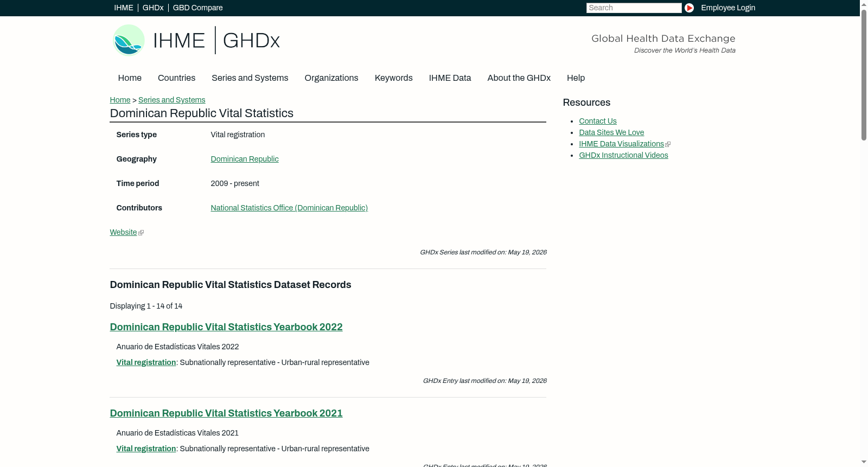868x467 pixels.
Task: Click external link icon beside IHME Data Visualizations
Action: (668, 144)
